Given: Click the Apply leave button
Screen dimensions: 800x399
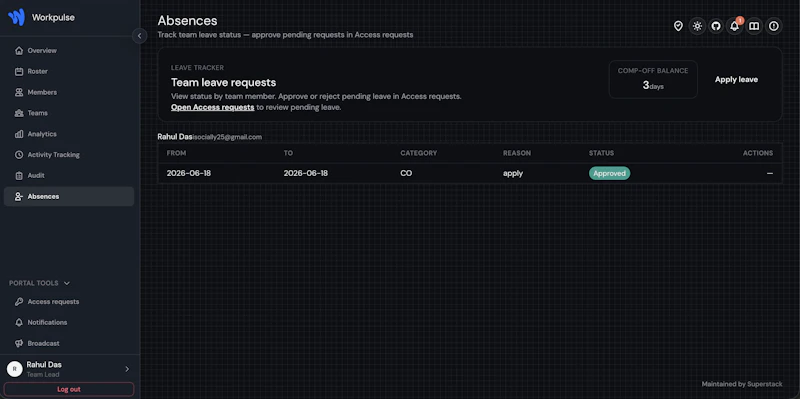Looking at the screenshot, I should coord(736,80).
